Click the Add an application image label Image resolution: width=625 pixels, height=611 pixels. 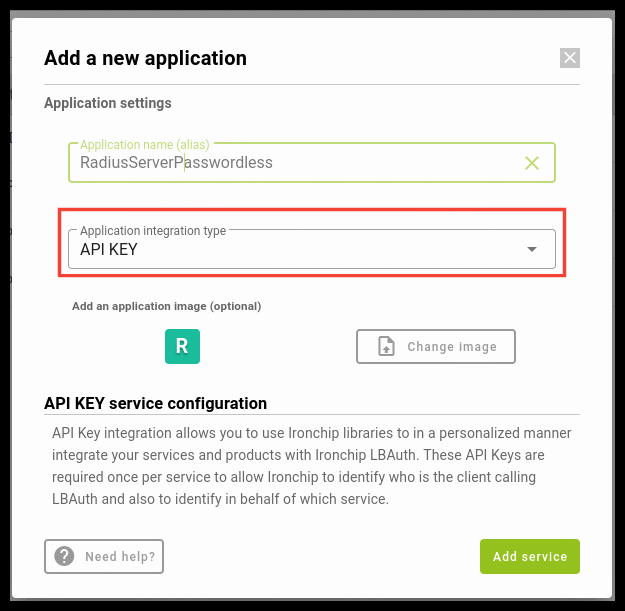(166, 306)
